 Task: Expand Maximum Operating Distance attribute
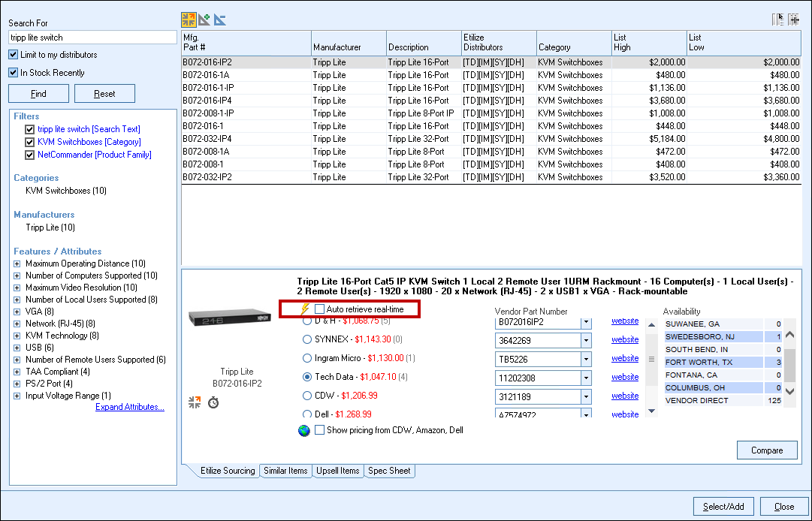pyautogui.click(x=17, y=264)
